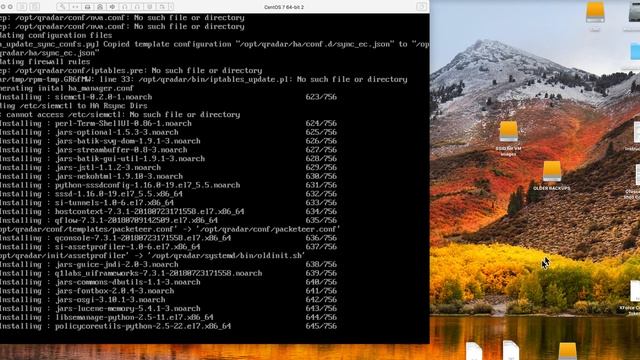Click the 'iptables.pre: No such file' error line

pyautogui.click(x=131, y=71)
